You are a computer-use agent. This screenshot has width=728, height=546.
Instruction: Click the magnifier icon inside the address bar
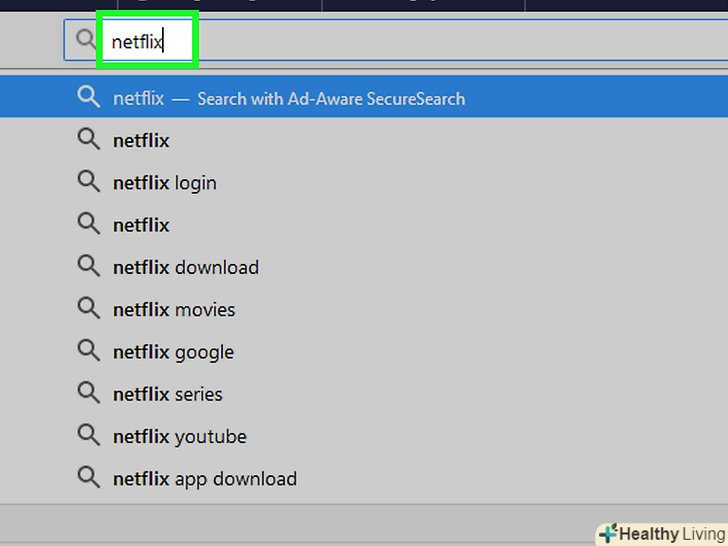pyautogui.click(x=81, y=41)
